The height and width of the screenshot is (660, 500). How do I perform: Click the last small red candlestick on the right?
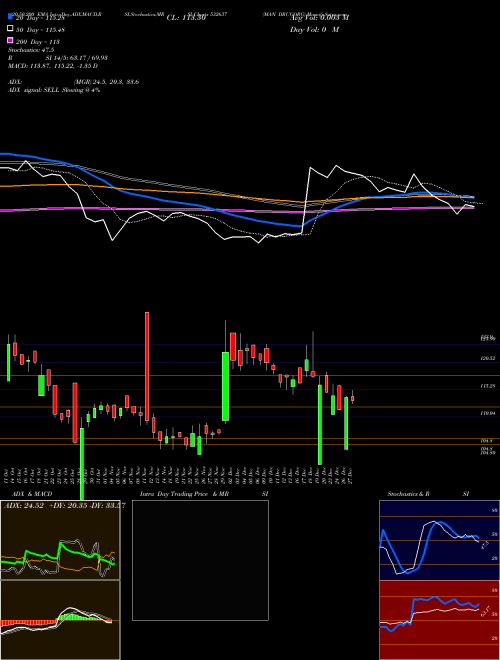pyautogui.click(x=352, y=399)
